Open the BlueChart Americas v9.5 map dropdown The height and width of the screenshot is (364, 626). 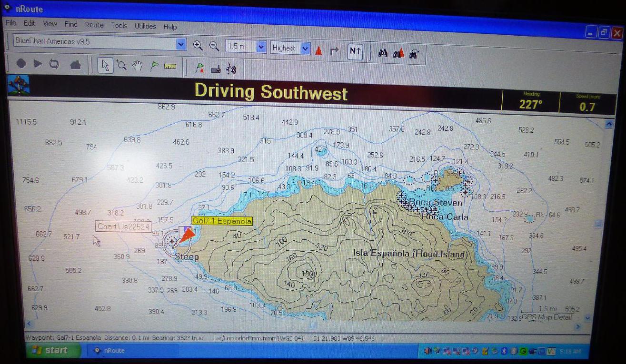pyautogui.click(x=181, y=44)
